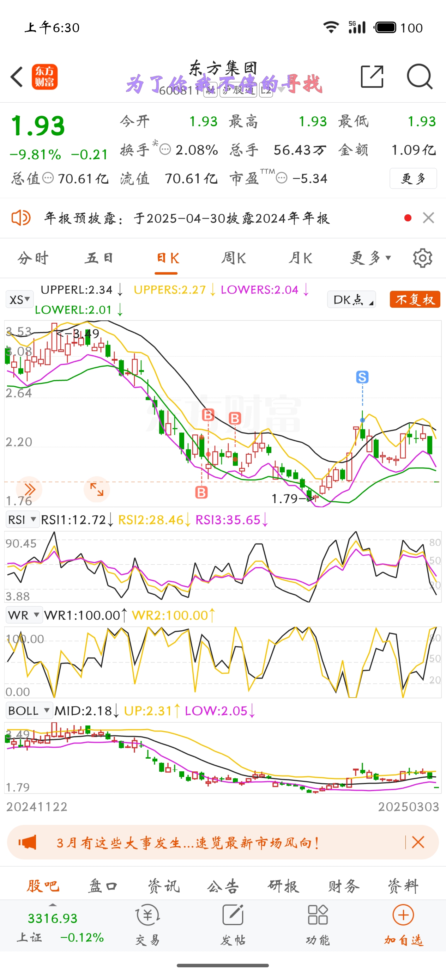The height and width of the screenshot is (980, 446).
Task: Switch to the 月K tab
Action: click(300, 258)
